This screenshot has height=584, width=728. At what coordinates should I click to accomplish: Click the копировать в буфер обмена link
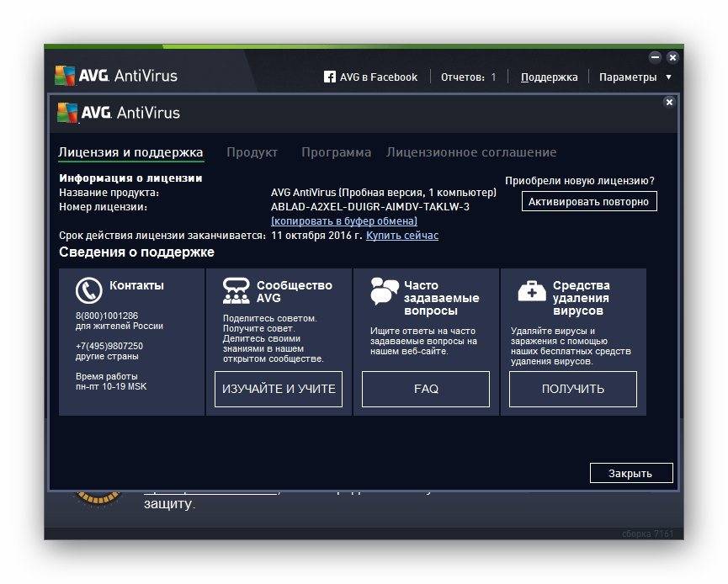click(x=344, y=221)
